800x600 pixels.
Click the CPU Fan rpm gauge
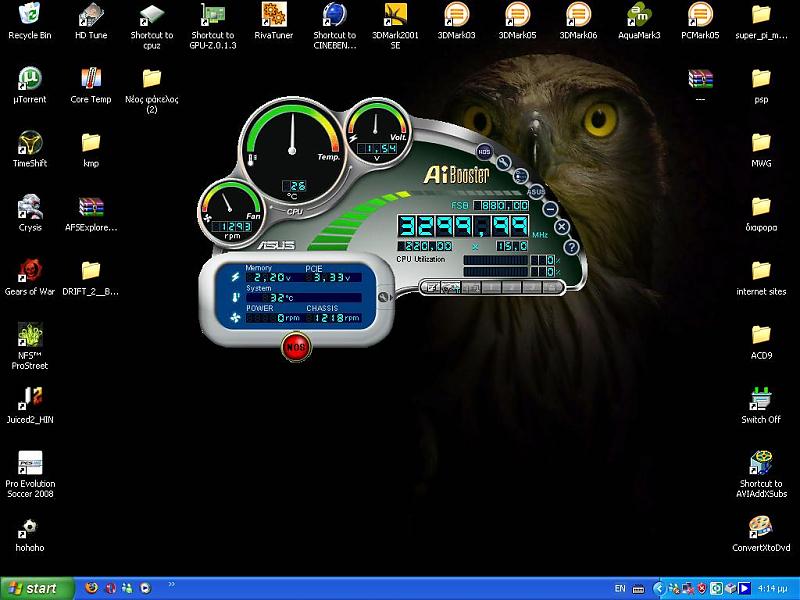coord(232,212)
